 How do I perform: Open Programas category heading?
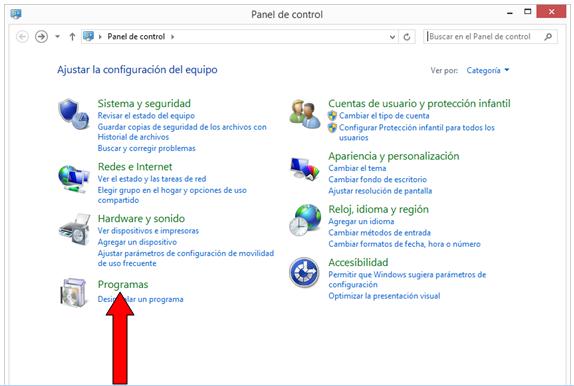(123, 285)
